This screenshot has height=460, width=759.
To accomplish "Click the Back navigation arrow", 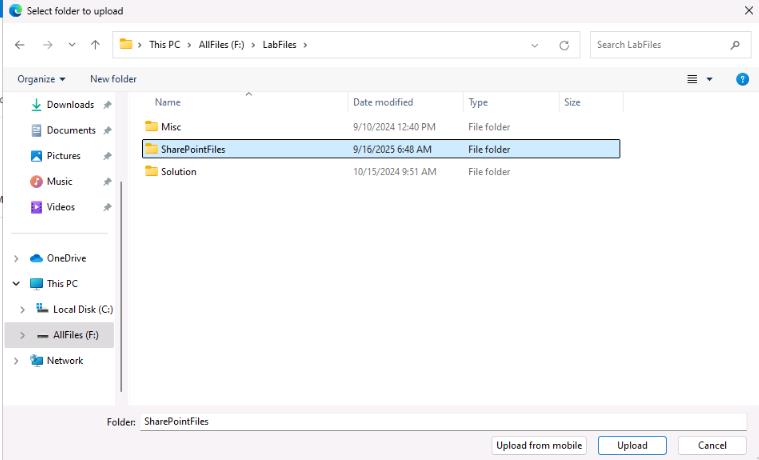I will pos(20,45).
